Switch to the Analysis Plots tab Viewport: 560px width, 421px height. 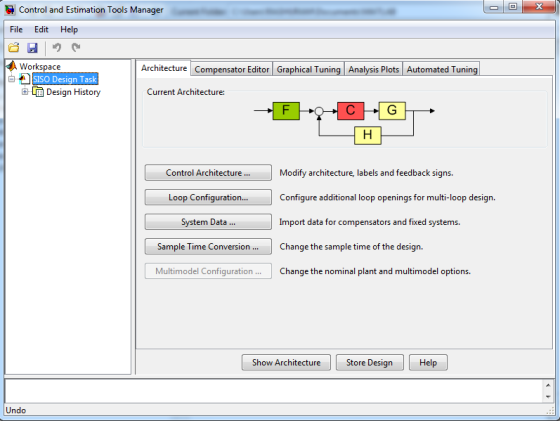point(374,69)
